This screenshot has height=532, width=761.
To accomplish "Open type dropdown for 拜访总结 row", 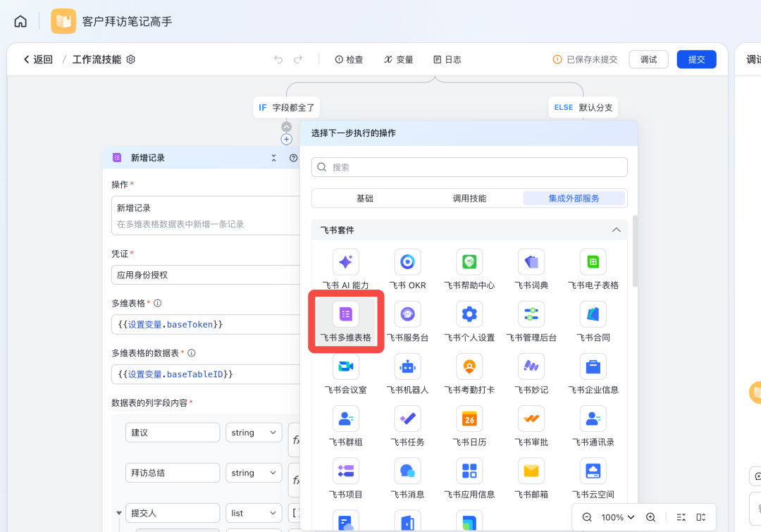I will click(254, 473).
